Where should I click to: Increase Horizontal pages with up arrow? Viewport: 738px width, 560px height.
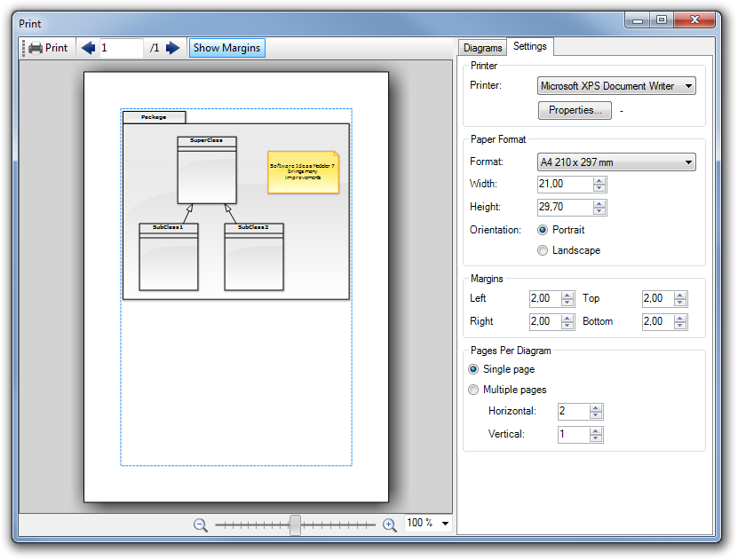596,408
